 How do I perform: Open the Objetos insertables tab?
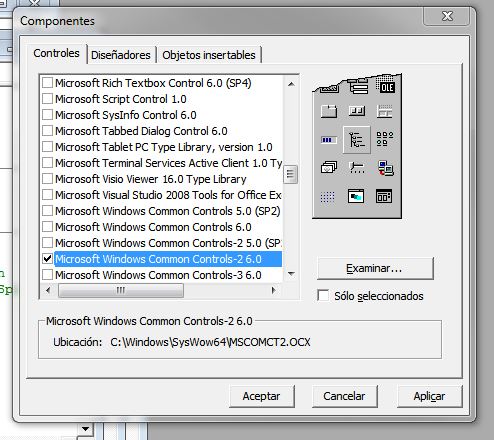click(209, 55)
